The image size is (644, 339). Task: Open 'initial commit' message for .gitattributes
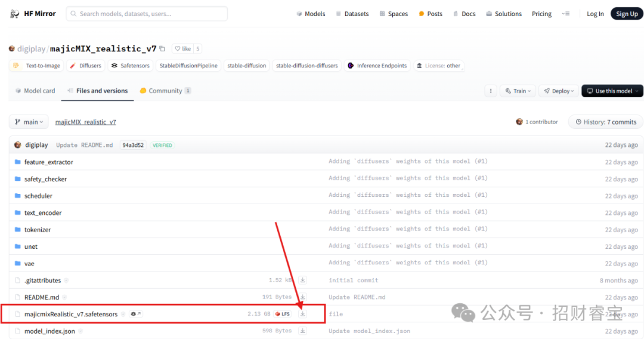(x=353, y=281)
